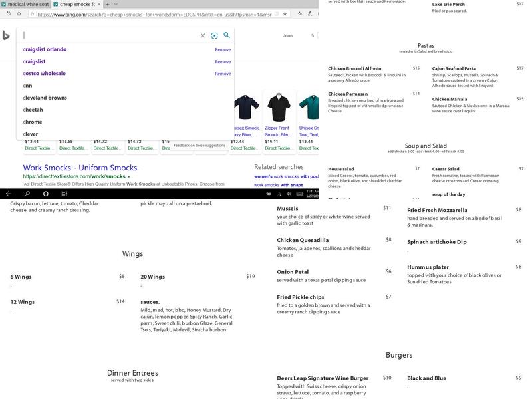Click 'Feedback on these suggestions' link
532x399 pixels.
click(199, 145)
